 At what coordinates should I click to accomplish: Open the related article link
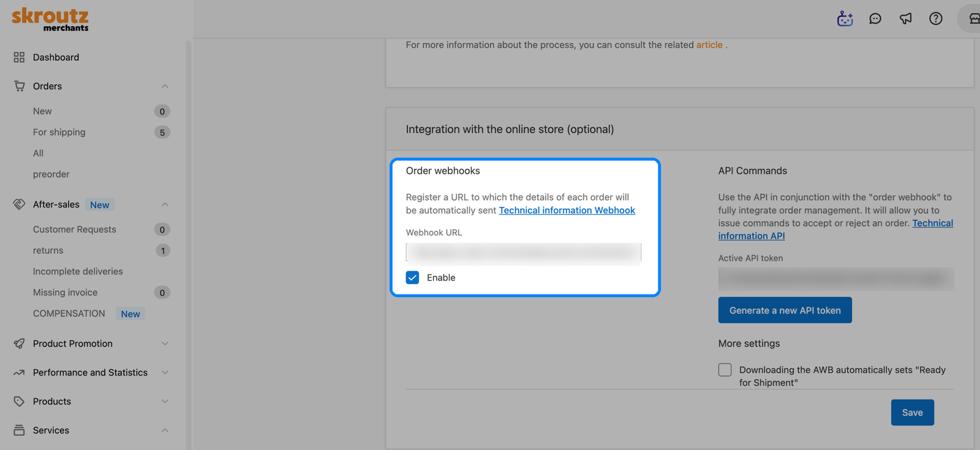[709, 45]
